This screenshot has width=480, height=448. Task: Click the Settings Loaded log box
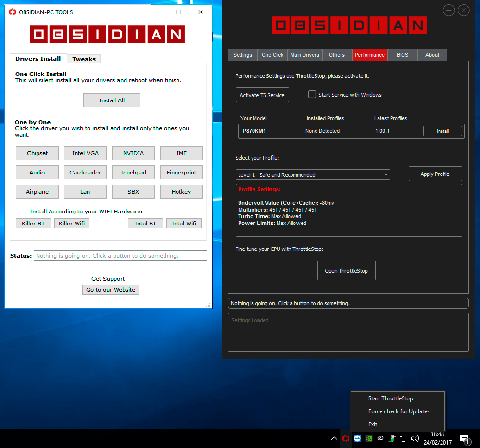click(x=348, y=332)
